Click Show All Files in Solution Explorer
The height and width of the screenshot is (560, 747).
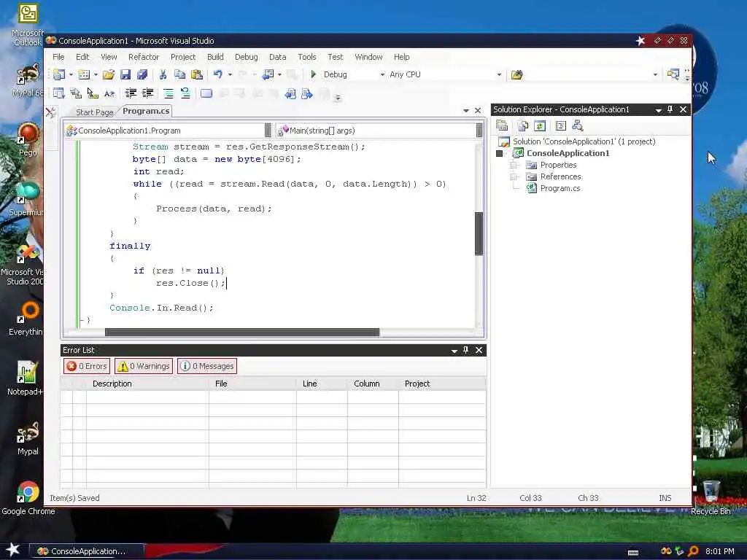click(523, 125)
